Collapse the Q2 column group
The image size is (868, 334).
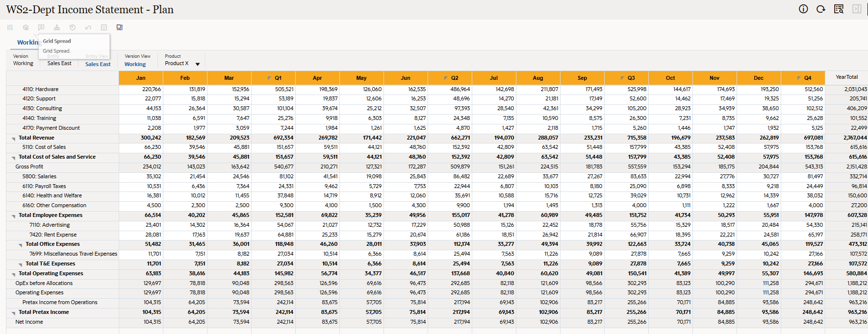[x=446, y=78]
